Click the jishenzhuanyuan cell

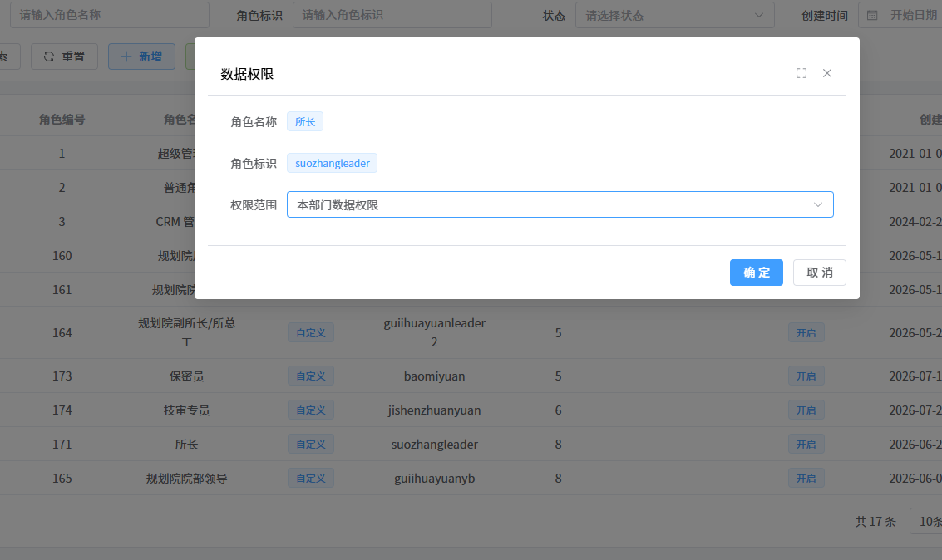pos(434,410)
